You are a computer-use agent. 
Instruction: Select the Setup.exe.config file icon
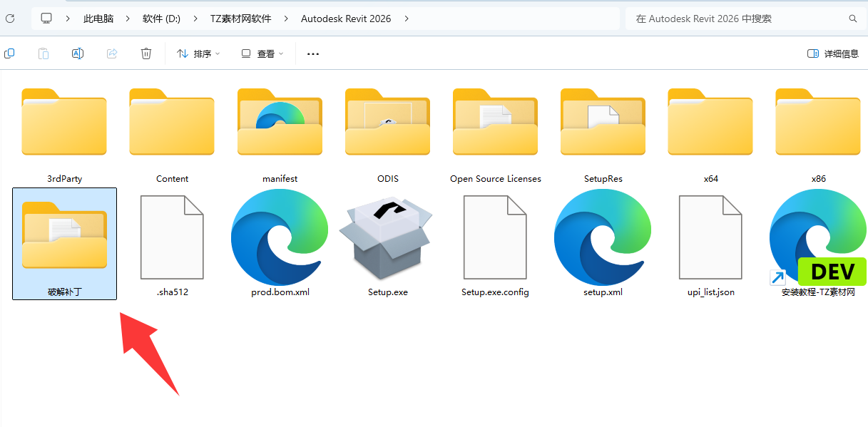click(x=495, y=237)
